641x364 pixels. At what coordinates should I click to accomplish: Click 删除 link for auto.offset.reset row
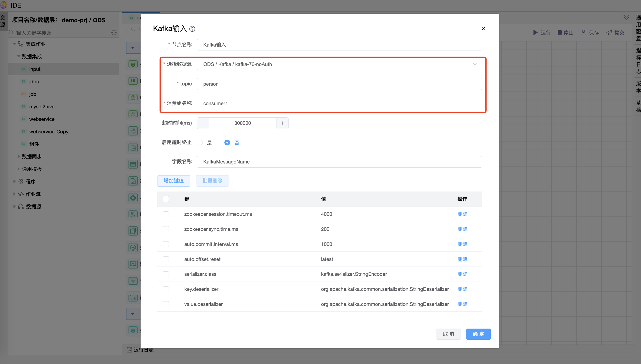[x=462, y=259]
